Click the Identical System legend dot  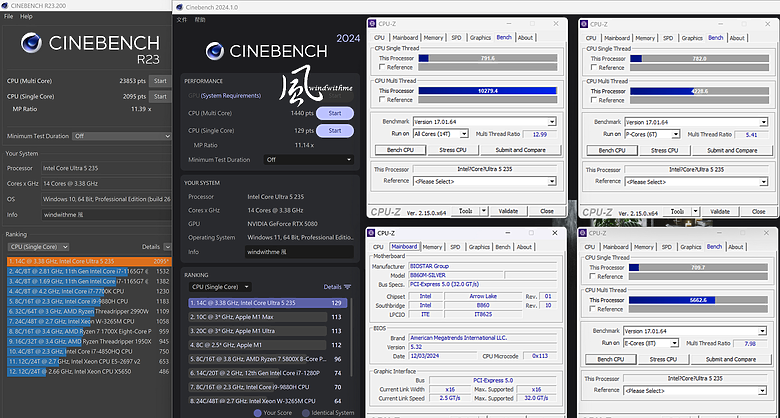[x=306, y=413]
